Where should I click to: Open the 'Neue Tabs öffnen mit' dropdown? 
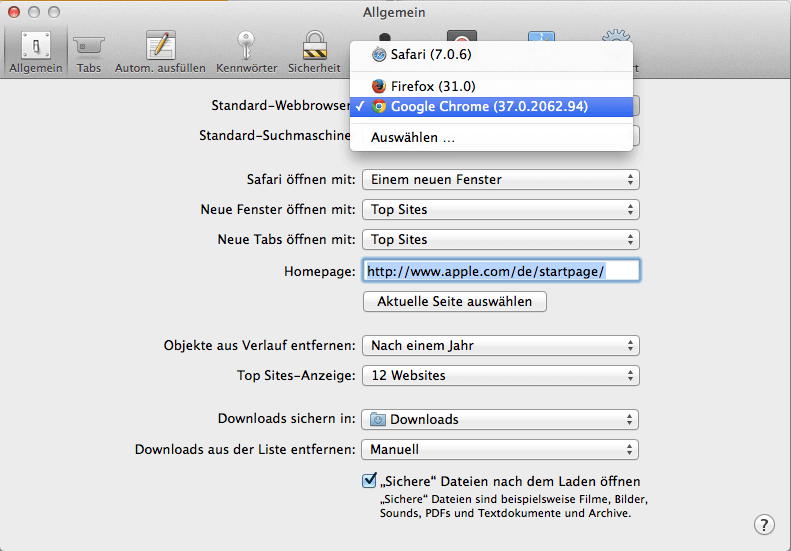500,239
